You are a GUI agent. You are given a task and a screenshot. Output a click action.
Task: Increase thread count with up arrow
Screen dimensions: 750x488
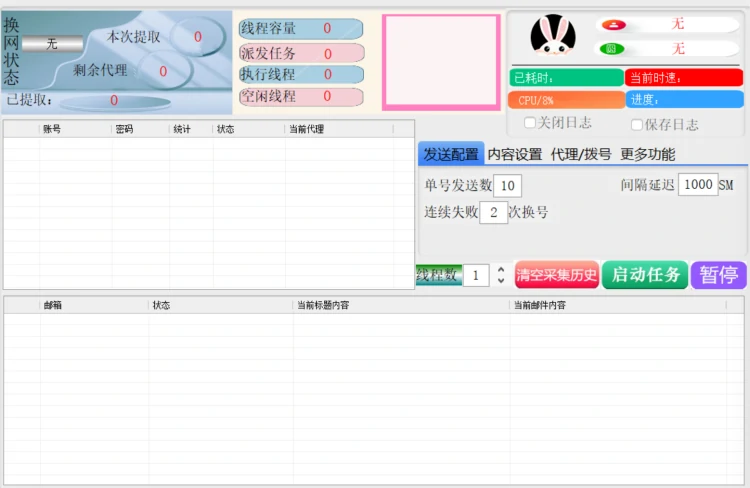[501, 270]
